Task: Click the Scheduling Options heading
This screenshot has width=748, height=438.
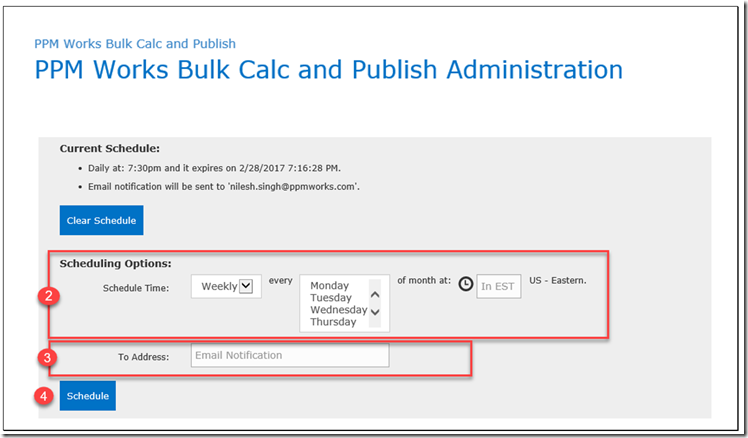Action: click(115, 263)
